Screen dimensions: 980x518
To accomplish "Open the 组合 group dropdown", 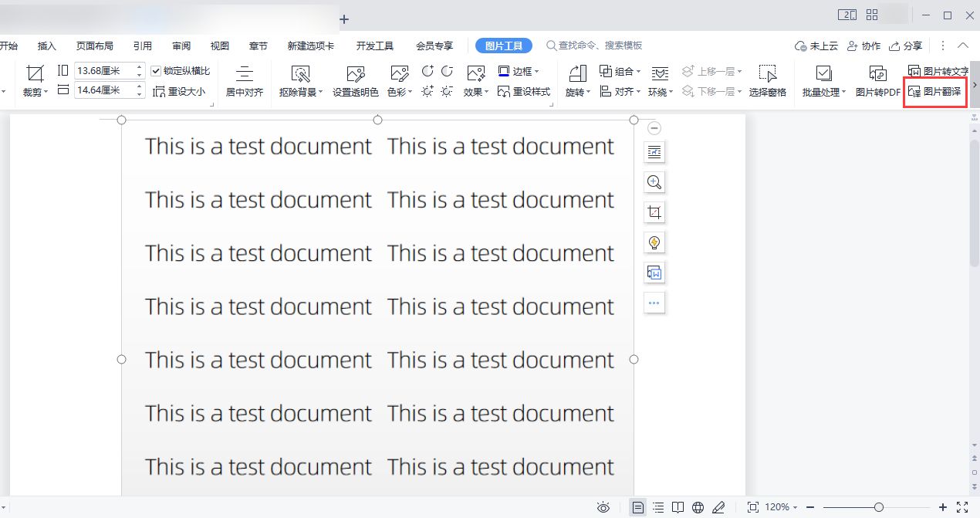I will 620,71.
